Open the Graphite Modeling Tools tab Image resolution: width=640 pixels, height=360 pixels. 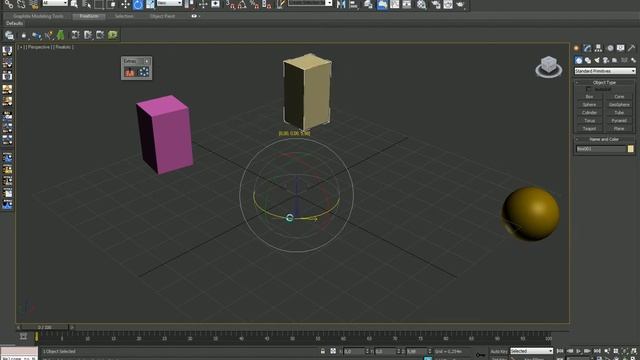click(38, 16)
